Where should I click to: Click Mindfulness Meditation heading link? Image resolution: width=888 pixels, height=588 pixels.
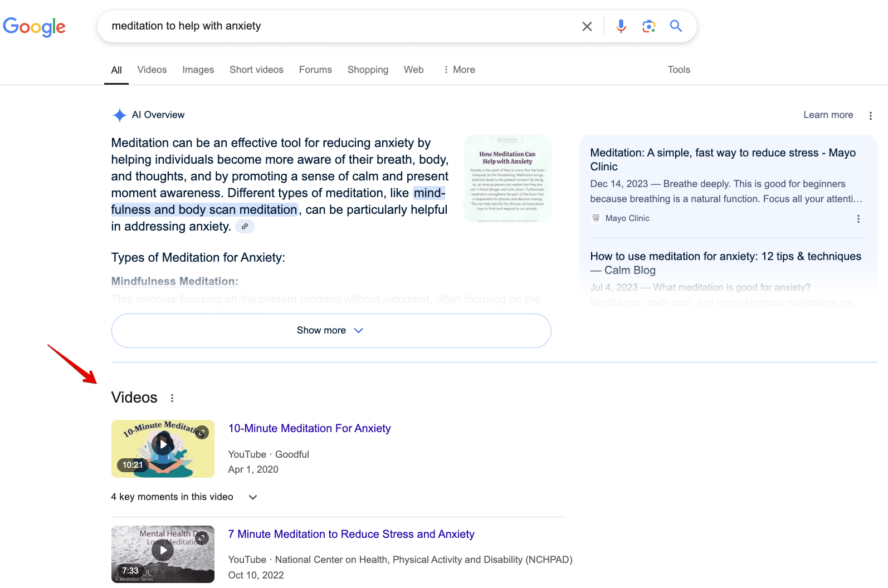coord(174,281)
